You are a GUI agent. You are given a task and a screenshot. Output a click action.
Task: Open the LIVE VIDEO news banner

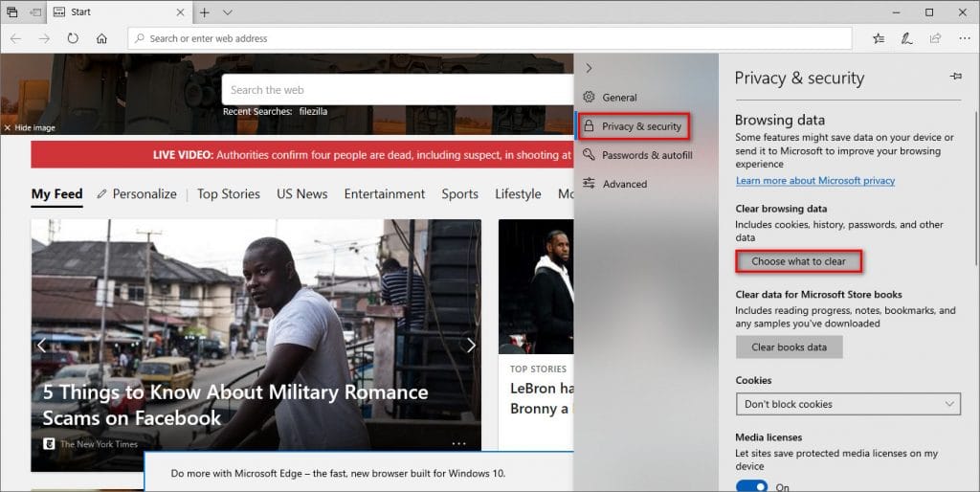[x=301, y=154]
